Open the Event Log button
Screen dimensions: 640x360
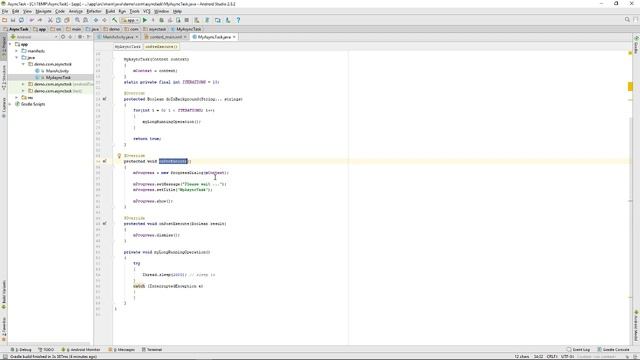tap(579, 350)
